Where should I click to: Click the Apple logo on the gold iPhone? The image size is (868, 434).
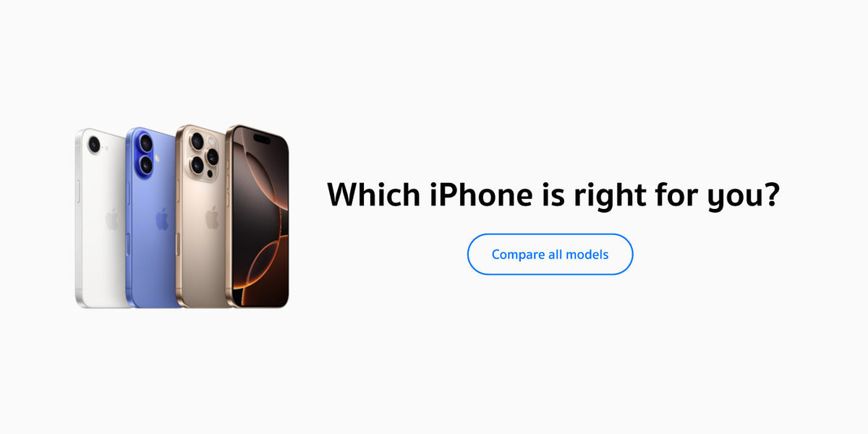(212, 218)
